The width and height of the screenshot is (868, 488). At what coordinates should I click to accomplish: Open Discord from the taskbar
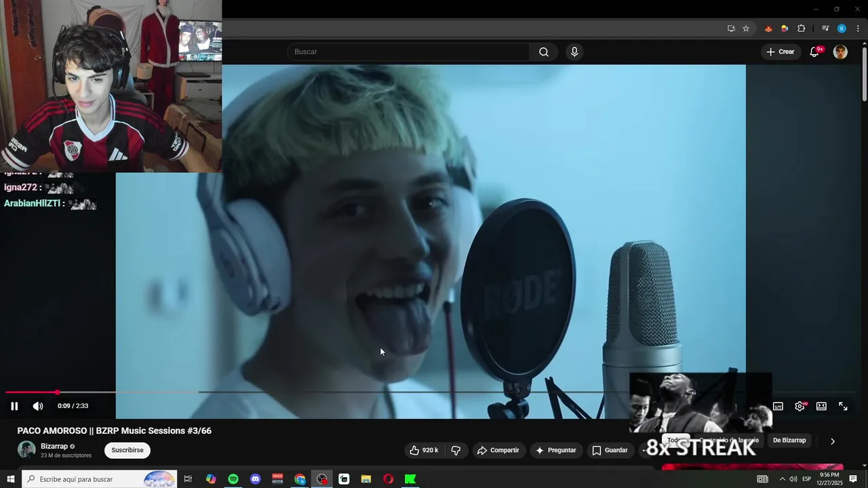coord(255,479)
